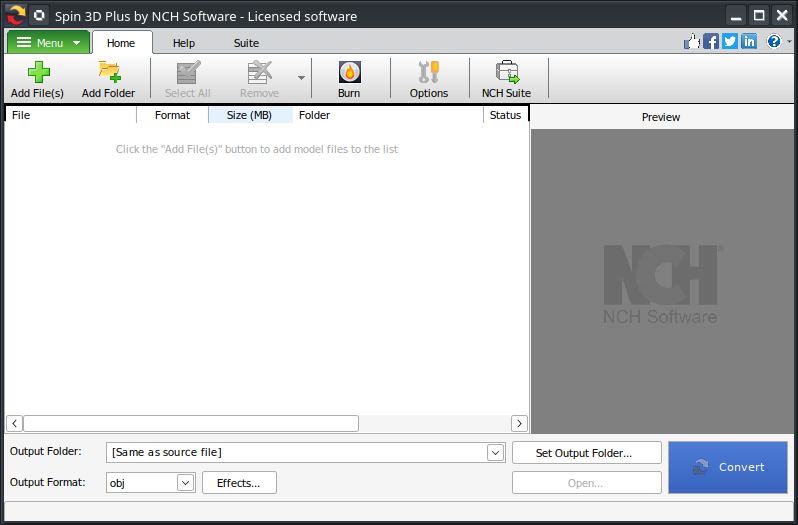Screen dimensions: 798x525
Task: Click the horizontal scrollbar thumb
Action: pyautogui.click(x=191, y=423)
